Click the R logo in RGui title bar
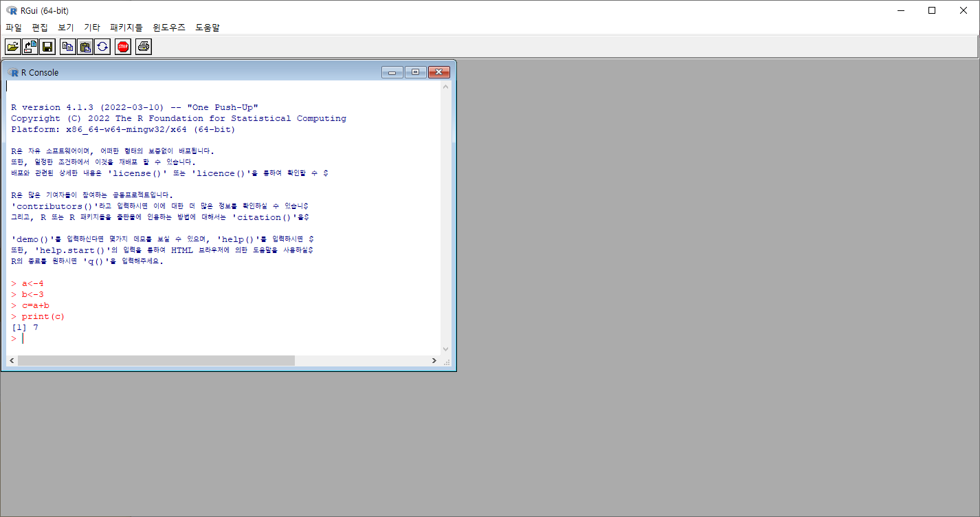The height and width of the screenshot is (517, 980). (12, 10)
